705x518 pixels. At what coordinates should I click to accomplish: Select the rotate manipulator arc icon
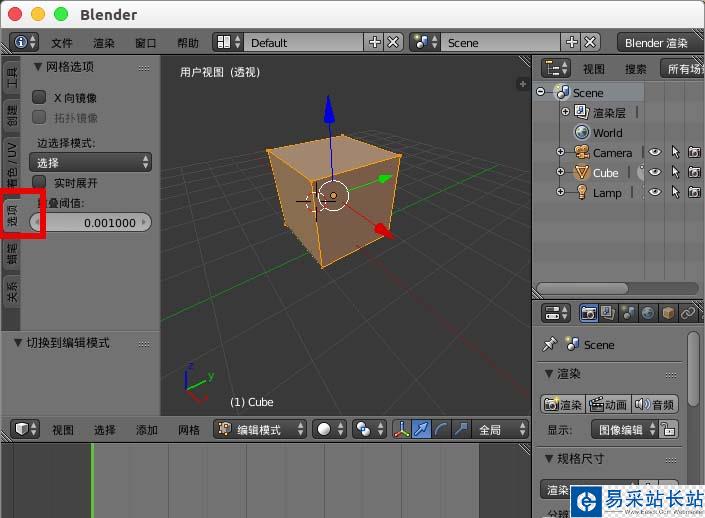(441, 429)
